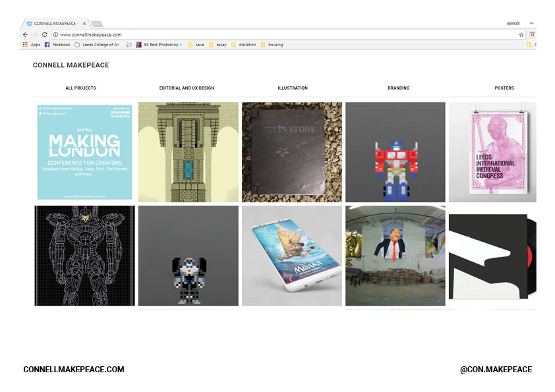The image size is (555, 392).
Task: Open the save bookmarks folder
Action: 196,45
